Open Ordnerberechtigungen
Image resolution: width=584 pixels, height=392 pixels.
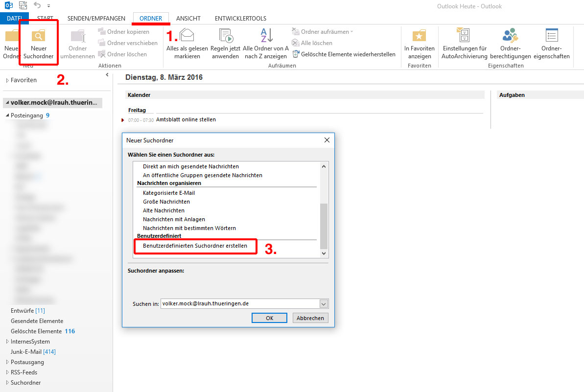510,44
